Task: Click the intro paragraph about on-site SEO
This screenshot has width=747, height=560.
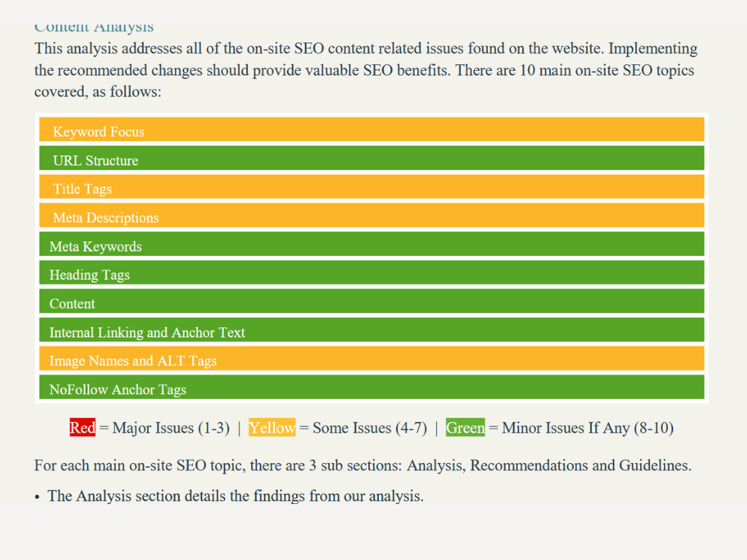Action: 366,70
